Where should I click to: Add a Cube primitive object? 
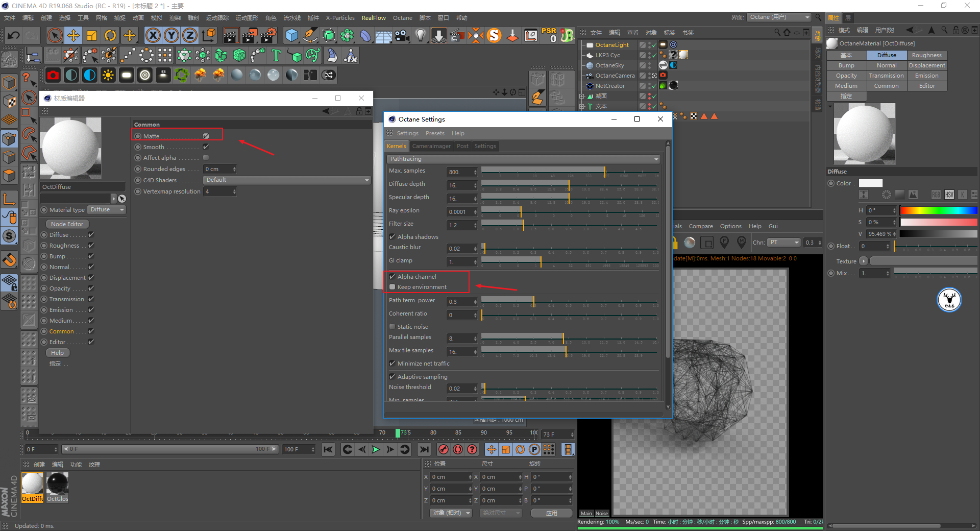(x=291, y=35)
